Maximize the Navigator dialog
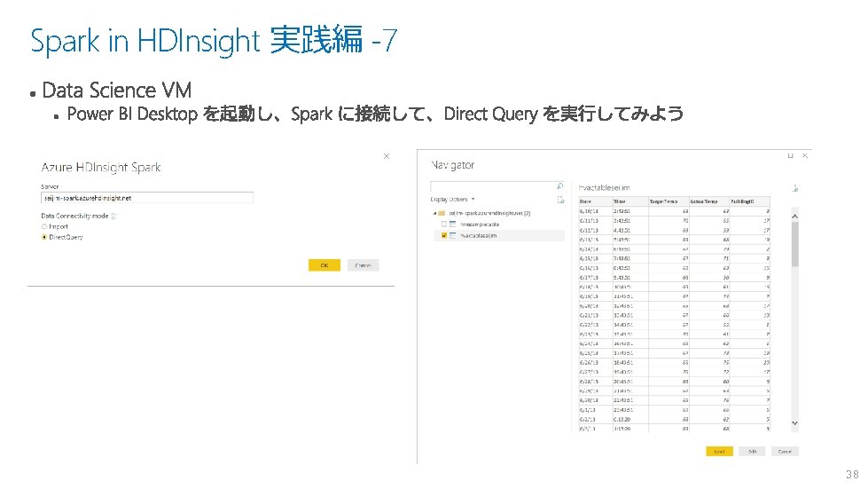This screenshot has height=489, width=868. click(x=791, y=156)
